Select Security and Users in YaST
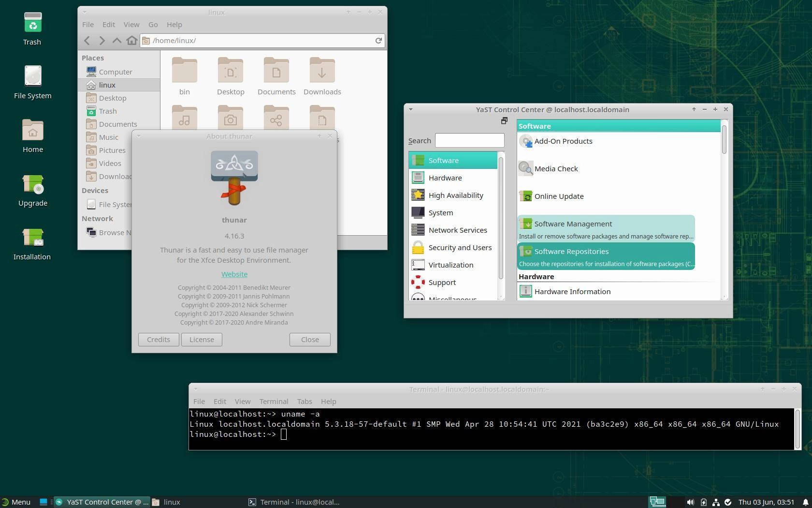 [x=453, y=247]
